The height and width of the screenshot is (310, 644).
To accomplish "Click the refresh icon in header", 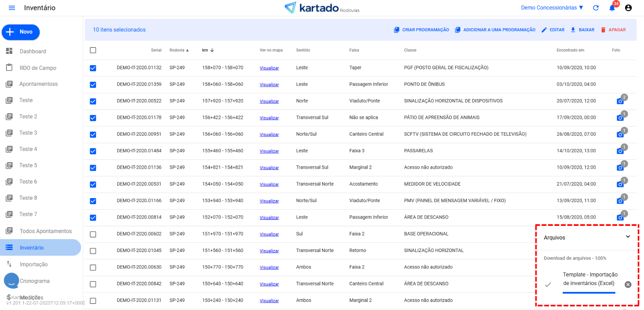I will point(596,8).
